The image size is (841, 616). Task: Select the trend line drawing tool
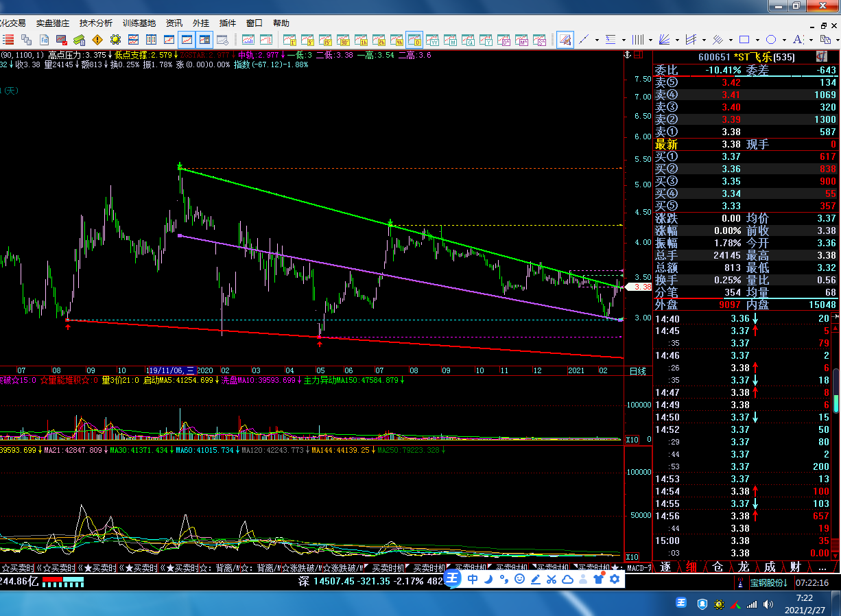coord(585,39)
